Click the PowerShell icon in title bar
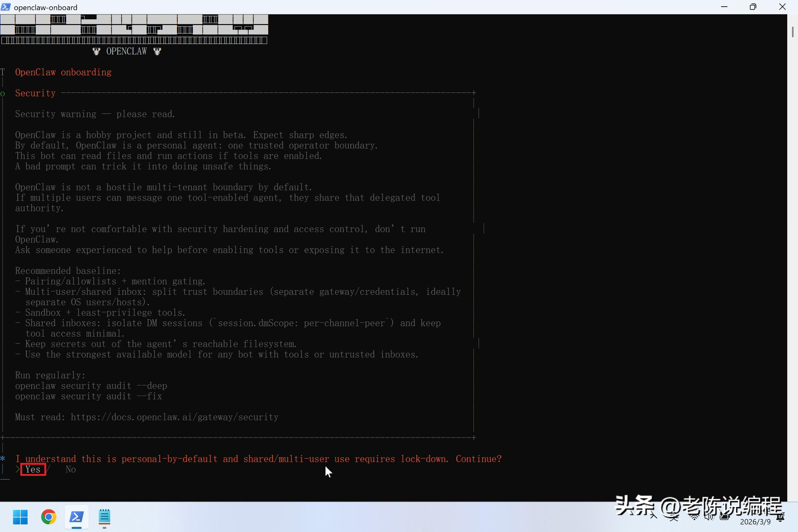The width and height of the screenshot is (798, 532). coord(6,7)
